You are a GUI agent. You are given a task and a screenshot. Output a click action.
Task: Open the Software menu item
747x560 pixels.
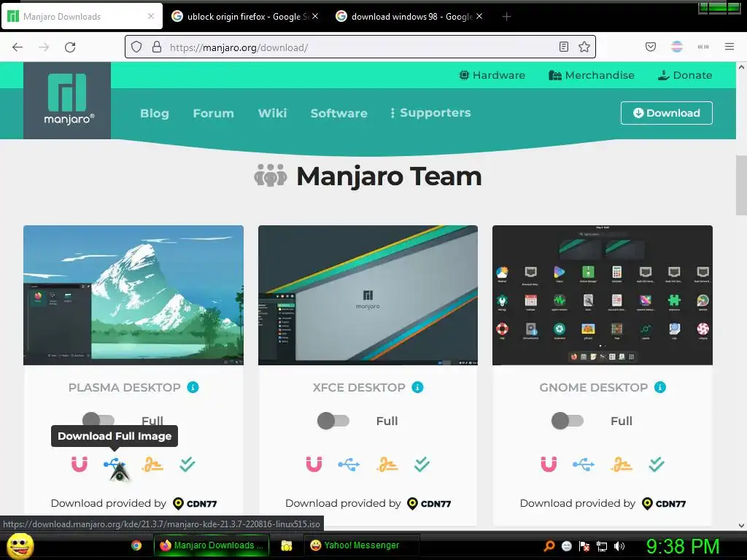(338, 113)
